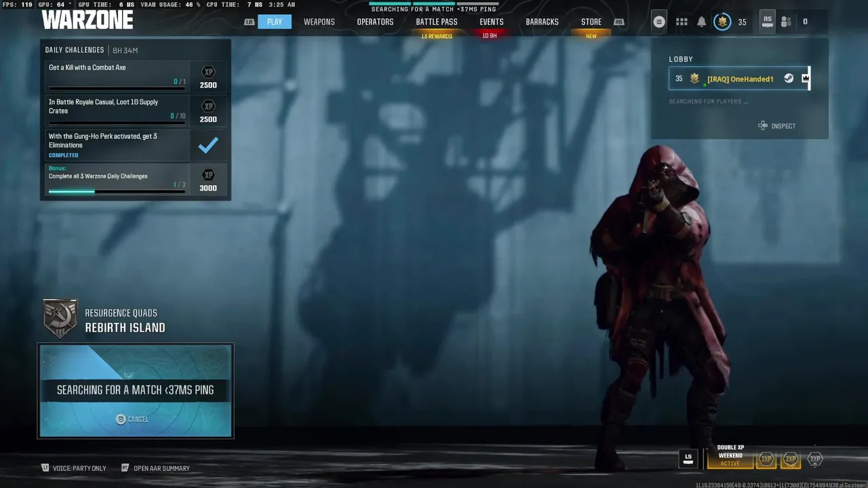Click the player rank emblem in top bar
The height and width of the screenshot is (488, 868).
point(723,22)
